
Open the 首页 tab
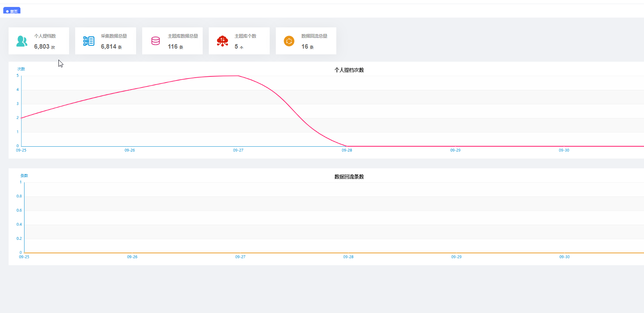pos(12,11)
